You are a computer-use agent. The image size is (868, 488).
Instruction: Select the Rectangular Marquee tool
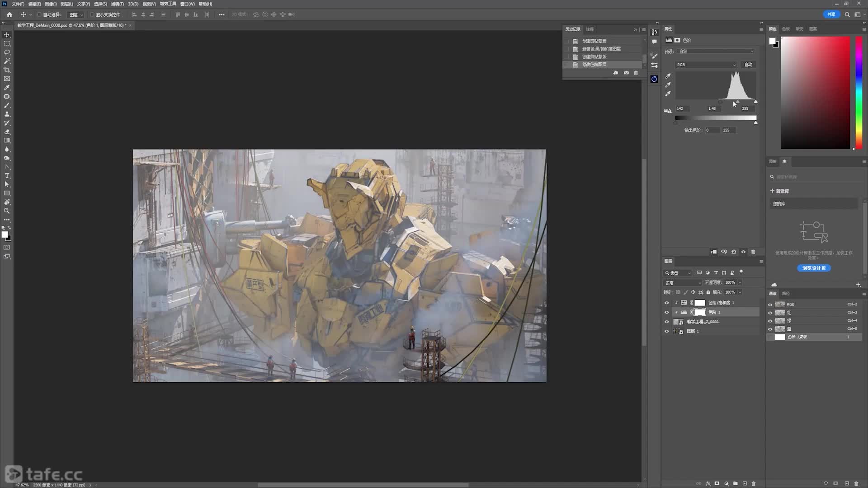pos(7,43)
